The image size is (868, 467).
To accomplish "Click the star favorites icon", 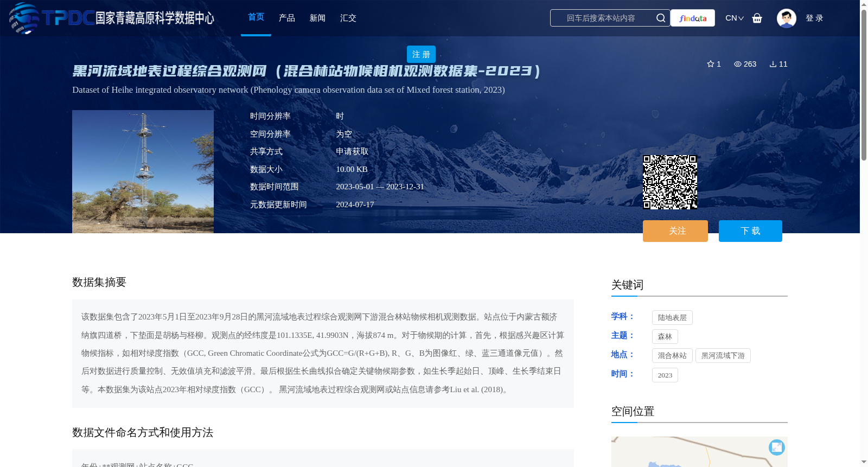I will pos(711,64).
